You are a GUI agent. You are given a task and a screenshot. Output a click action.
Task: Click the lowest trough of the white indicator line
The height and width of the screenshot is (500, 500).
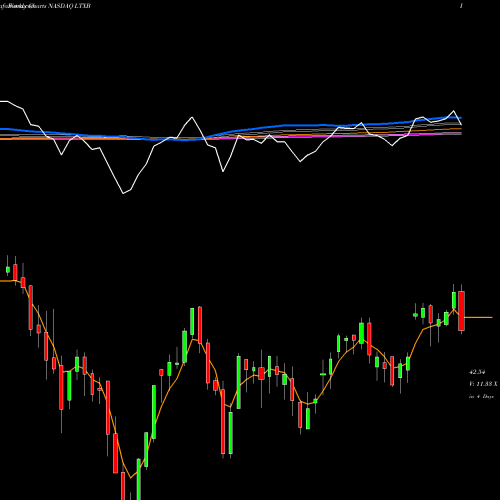[x=124, y=193]
